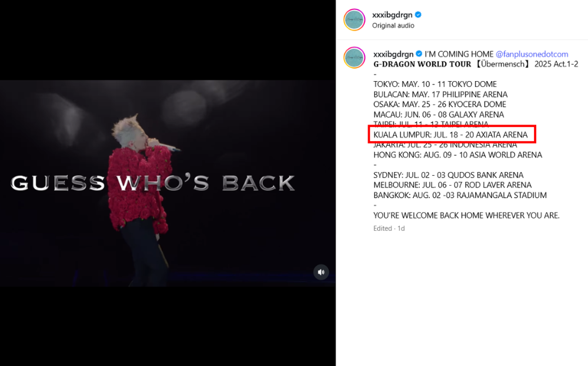Click the YOU'RE WELCOME BACK HOME closing line
The width and height of the screenshot is (588, 366).
point(466,216)
